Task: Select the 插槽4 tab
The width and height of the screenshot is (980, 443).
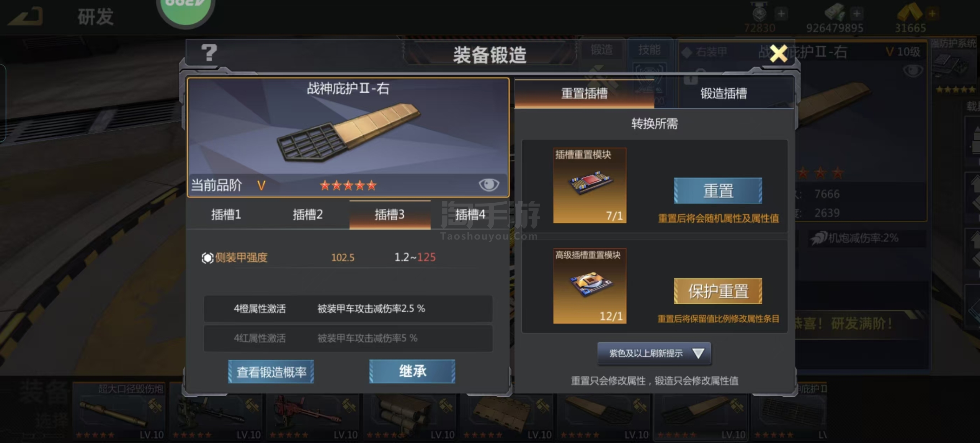Action: [470, 215]
